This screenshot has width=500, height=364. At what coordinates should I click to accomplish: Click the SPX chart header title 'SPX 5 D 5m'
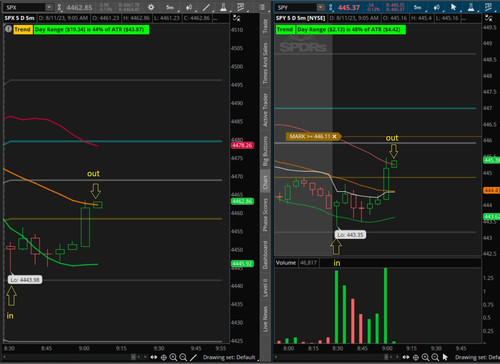coord(19,18)
